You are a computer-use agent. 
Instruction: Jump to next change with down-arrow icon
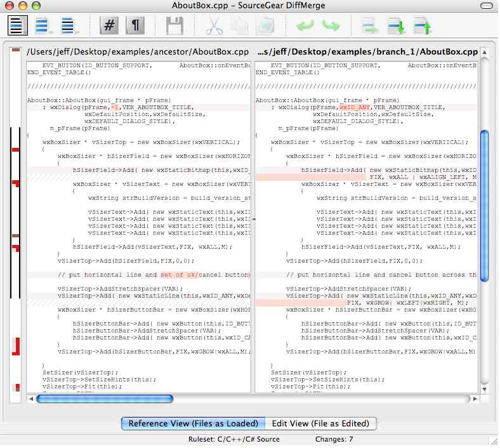[396, 26]
